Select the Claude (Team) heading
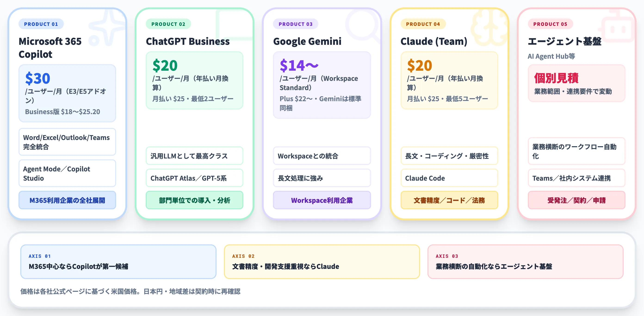The height and width of the screenshot is (316, 644). [434, 41]
